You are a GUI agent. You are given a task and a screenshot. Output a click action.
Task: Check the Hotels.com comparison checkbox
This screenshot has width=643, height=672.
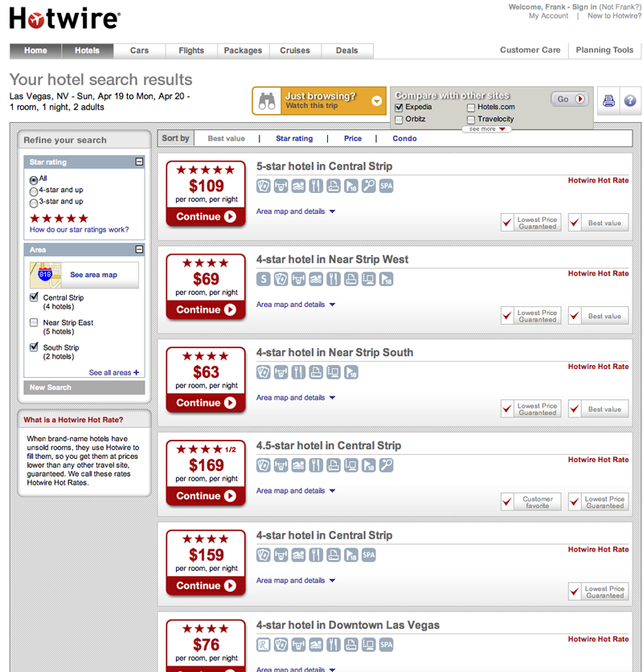click(471, 107)
